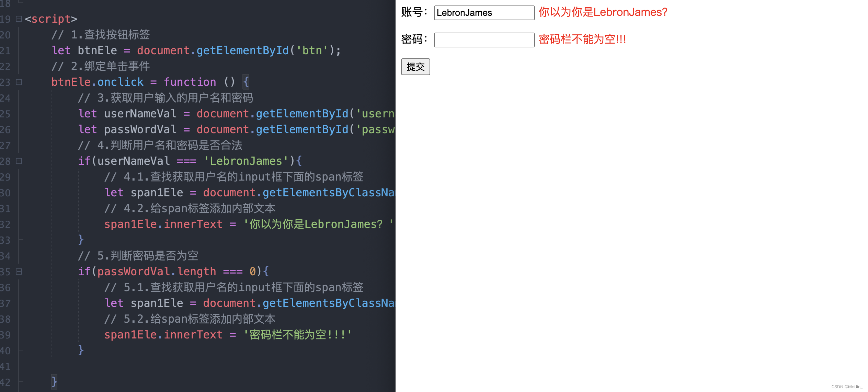This screenshot has width=868, height=392.
Task: Collapse the userNameVal if-block fold at line 28
Action: pos(19,161)
